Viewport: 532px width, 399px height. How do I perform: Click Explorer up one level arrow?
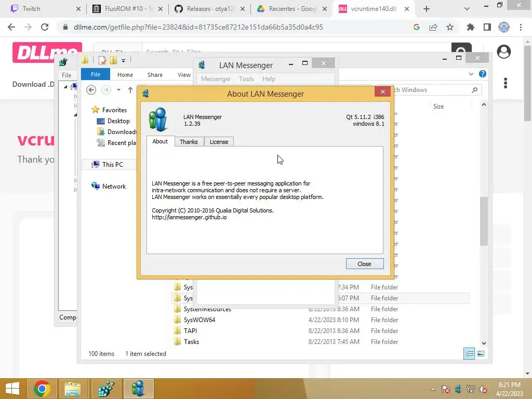[x=130, y=90]
